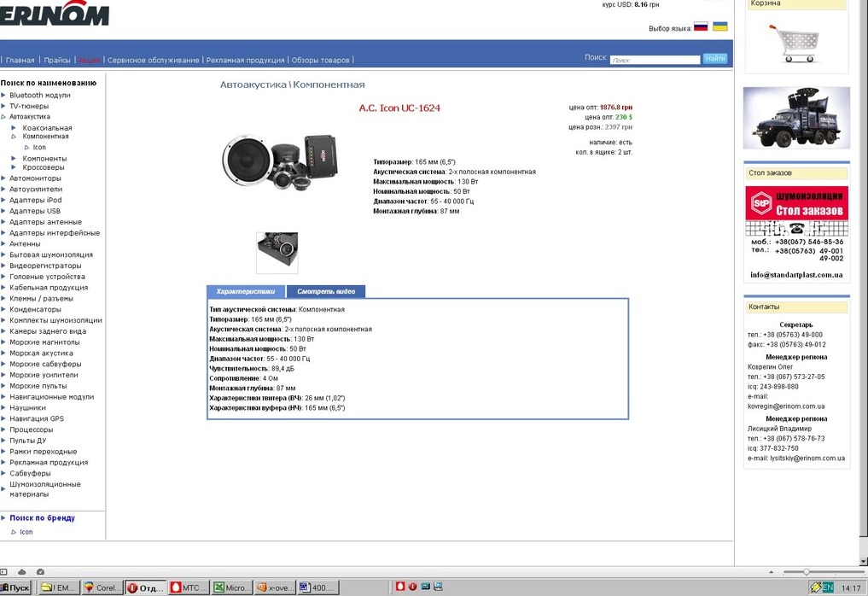The width and height of the screenshot is (868, 596).
Task: Open the Видеорегистраторы category link
Action: [x=45, y=266]
